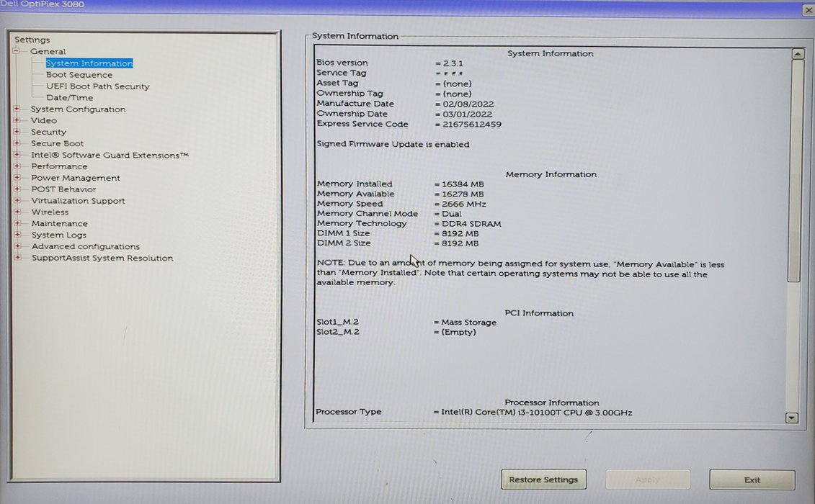Select System Information in the tree
This screenshot has width=815, height=504.
(89, 63)
